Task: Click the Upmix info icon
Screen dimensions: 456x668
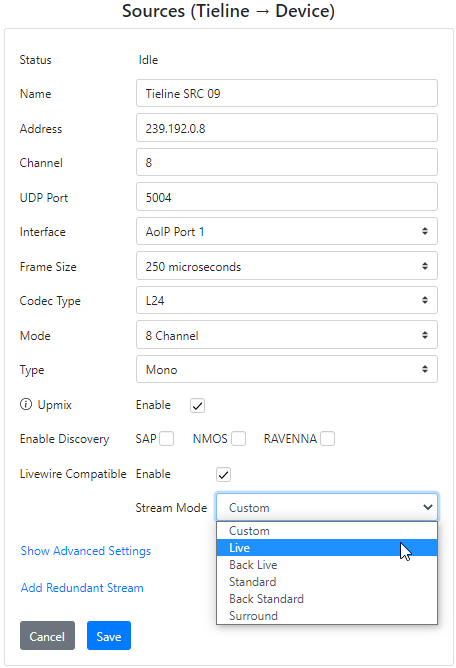Action: 26,404
